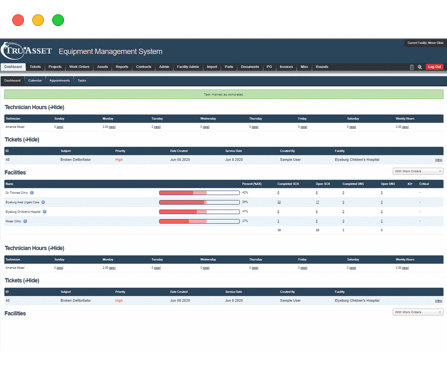The image size is (447, 390).
Task: Open the search magnifier icon
Action: point(420,67)
